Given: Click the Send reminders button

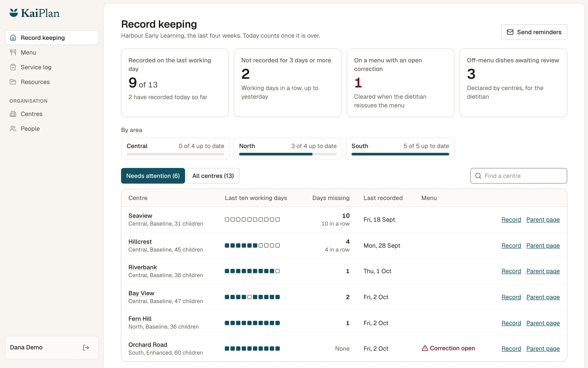Looking at the screenshot, I should [534, 32].
